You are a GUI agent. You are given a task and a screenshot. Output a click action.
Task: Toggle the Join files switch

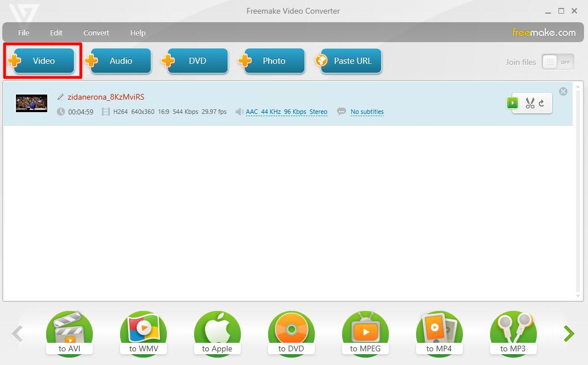pyautogui.click(x=558, y=62)
